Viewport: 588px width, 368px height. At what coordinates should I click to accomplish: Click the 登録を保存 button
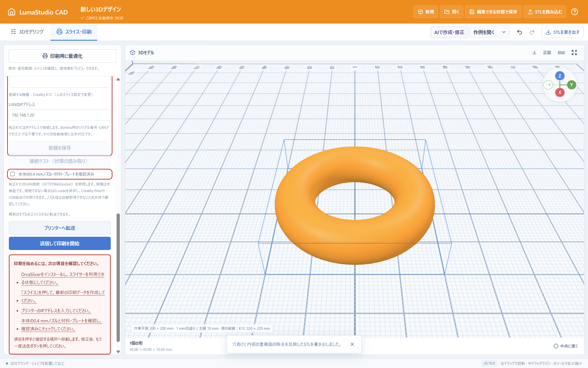60,148
